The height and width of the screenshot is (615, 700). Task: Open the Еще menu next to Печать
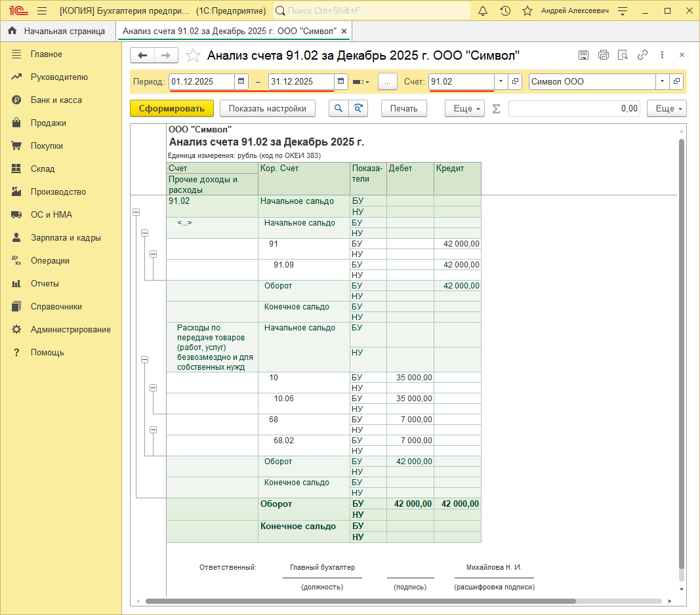(464, 108)
